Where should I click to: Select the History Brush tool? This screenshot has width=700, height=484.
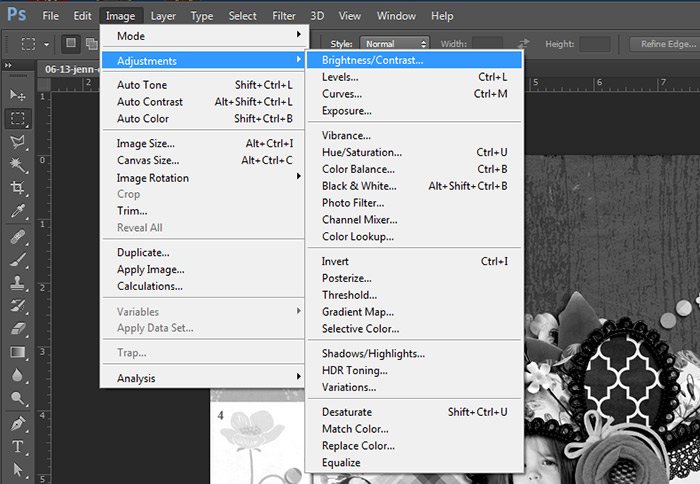click(18, 306)
